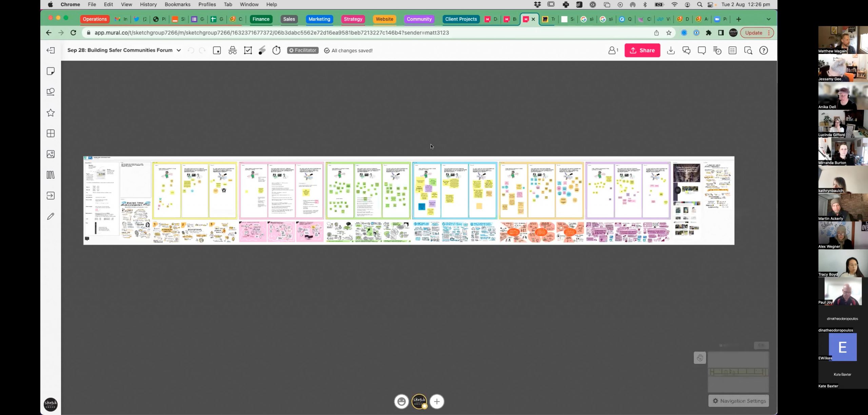
Task: Expand mural title dropdown chevron
Action: pyautogui.click(x=179, y=50)
